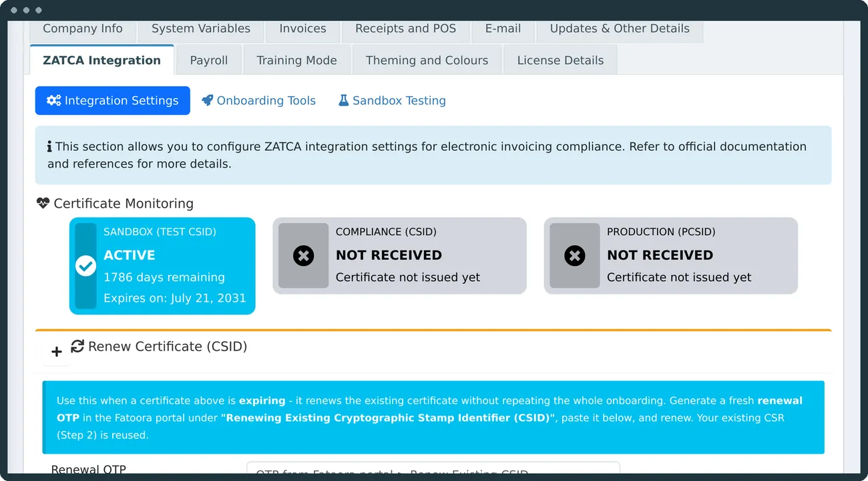Click the Integration Settings button
This screenshot has width=868, height=481.
(113, 101)
